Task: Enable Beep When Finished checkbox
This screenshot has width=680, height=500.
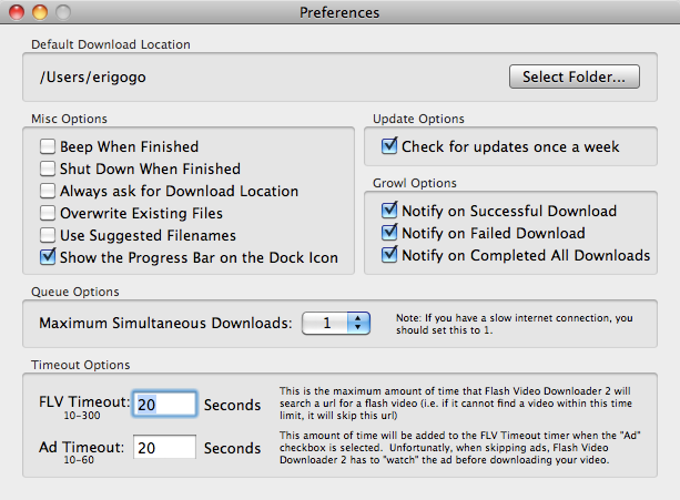Action: coord(47,147)
